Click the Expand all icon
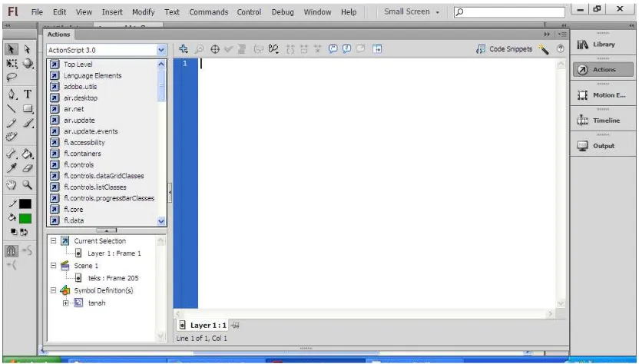Viewport: 639px width, 364px height. point(317,49)
